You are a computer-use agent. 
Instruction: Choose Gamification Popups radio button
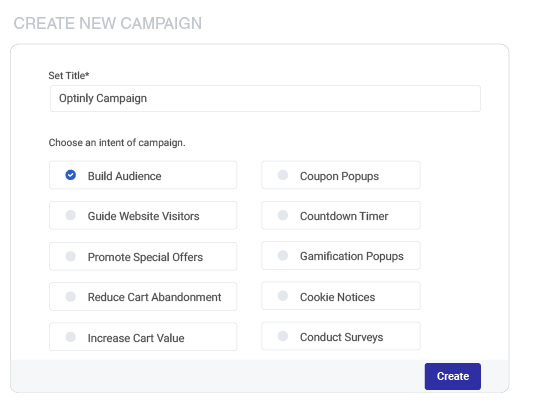(x=283, y=255)
